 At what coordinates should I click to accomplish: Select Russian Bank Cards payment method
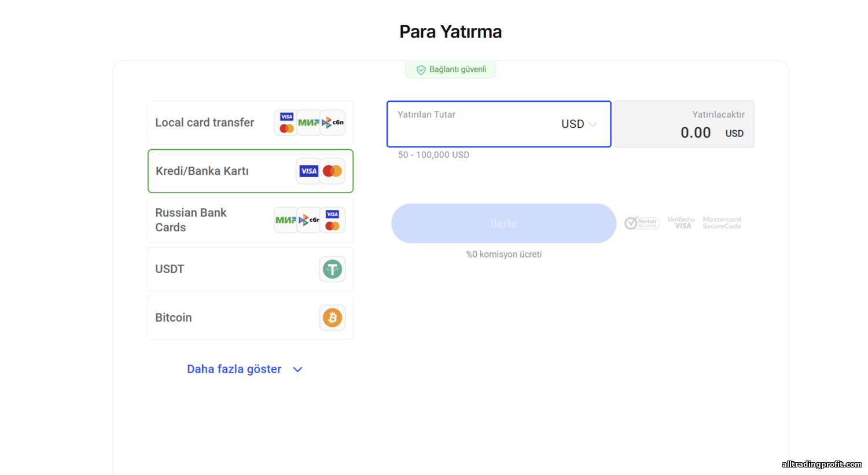[x=251, y=220]
